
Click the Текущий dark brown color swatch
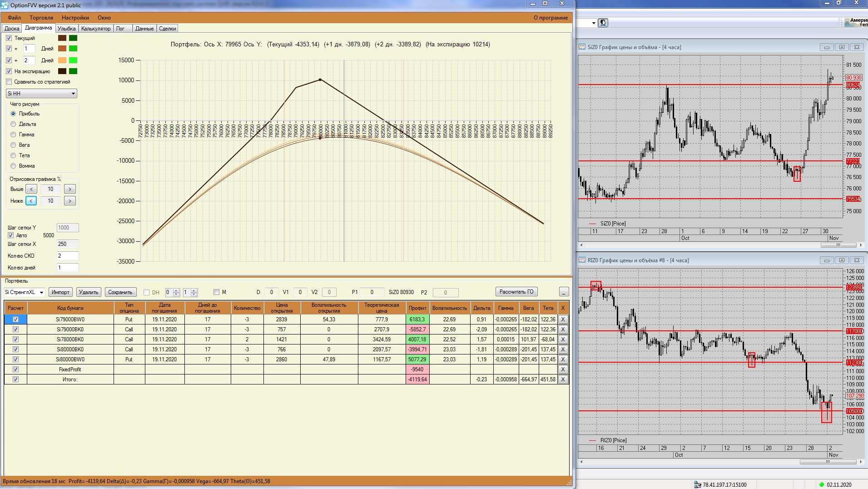coord(62,38)
